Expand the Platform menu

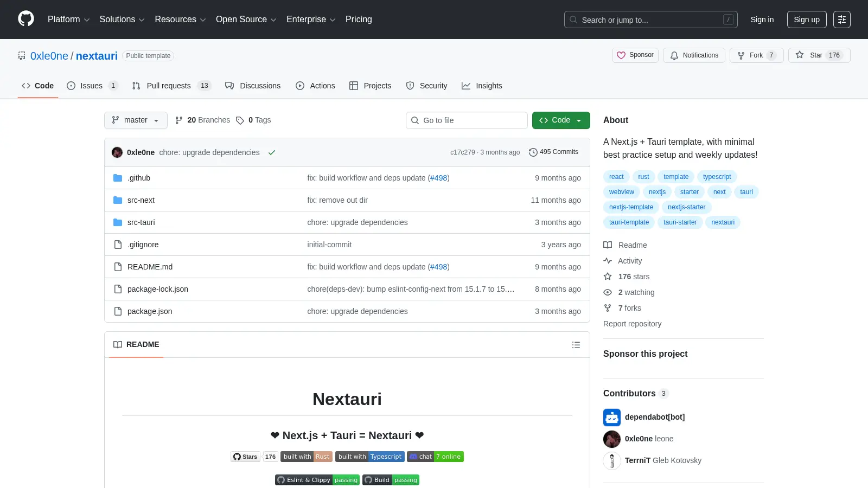[68, 20]
